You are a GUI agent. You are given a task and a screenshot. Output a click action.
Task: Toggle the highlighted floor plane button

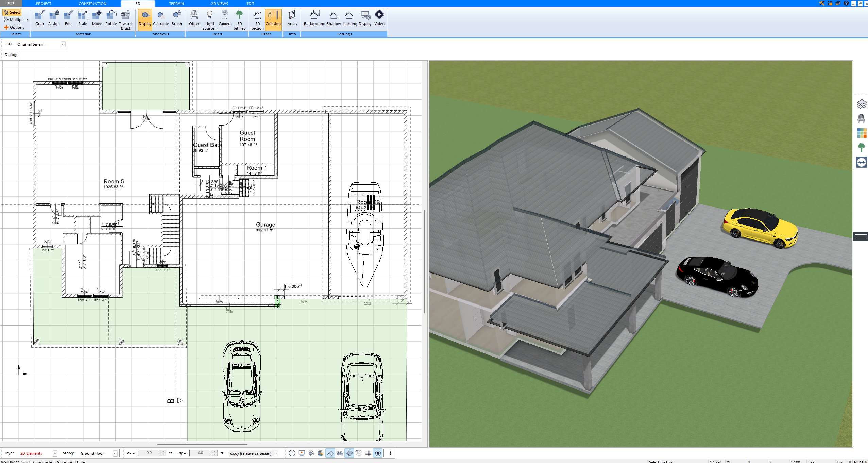[349, 453]
